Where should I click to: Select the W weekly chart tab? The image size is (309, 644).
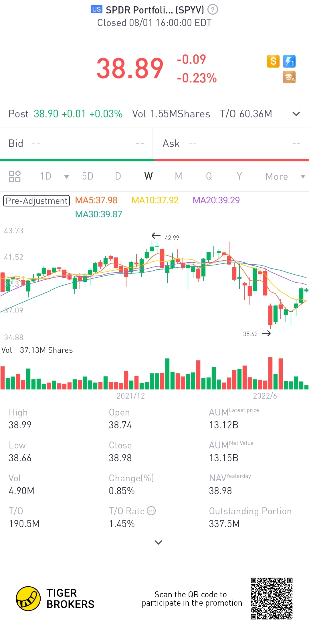coord(148,176)
